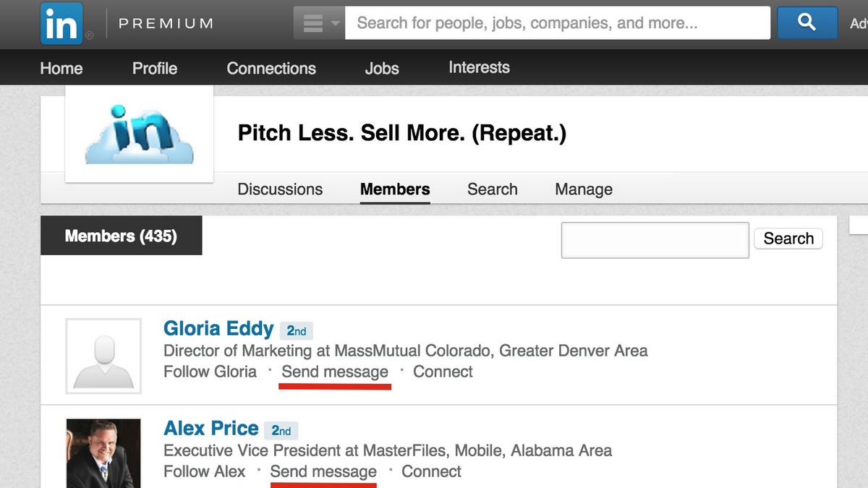Open the search category selector dropdown

pyautogui.click(x=318, y=22)
